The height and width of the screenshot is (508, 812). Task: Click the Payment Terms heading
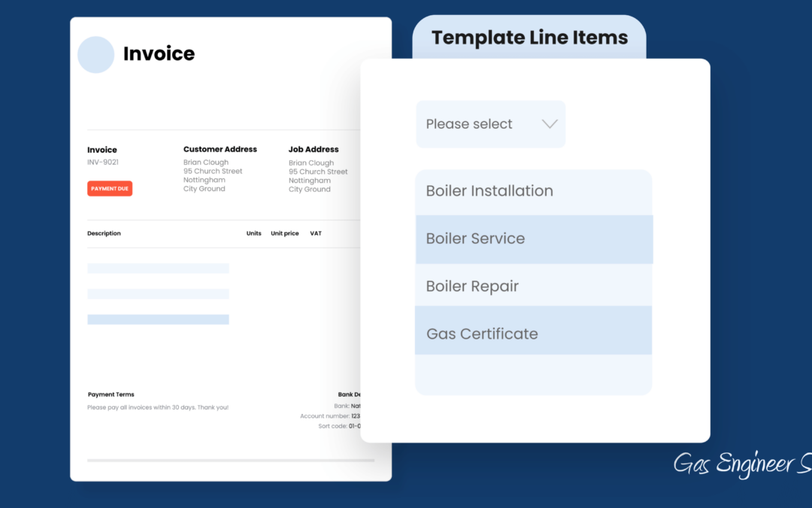(x=111, y=394)
